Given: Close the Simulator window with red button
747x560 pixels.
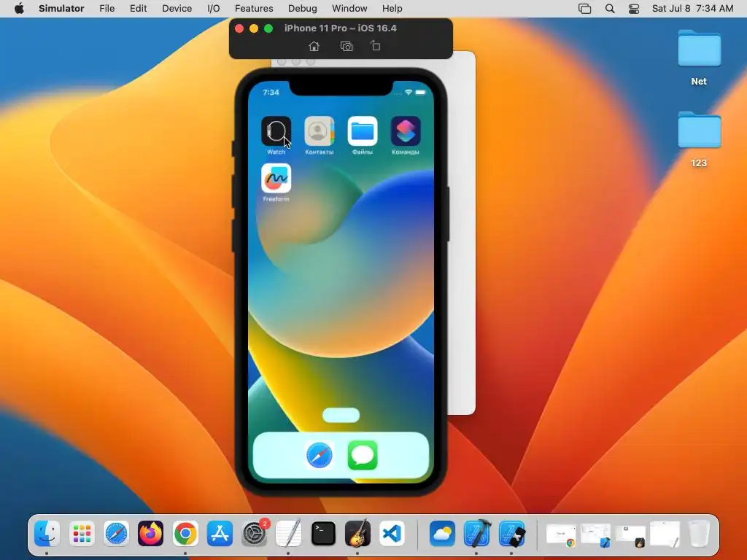Looking at the screenshot, I should click(x=239, y=28).
